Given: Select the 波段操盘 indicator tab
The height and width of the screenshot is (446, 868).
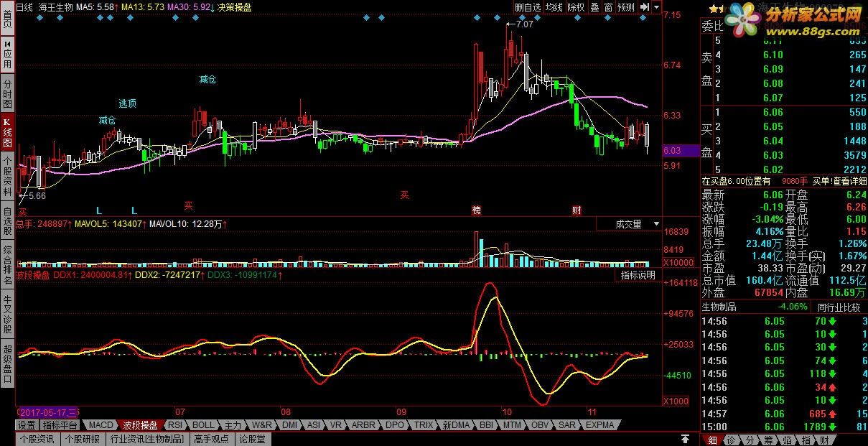Looking at the screenshot, I should tap(141, 425).
